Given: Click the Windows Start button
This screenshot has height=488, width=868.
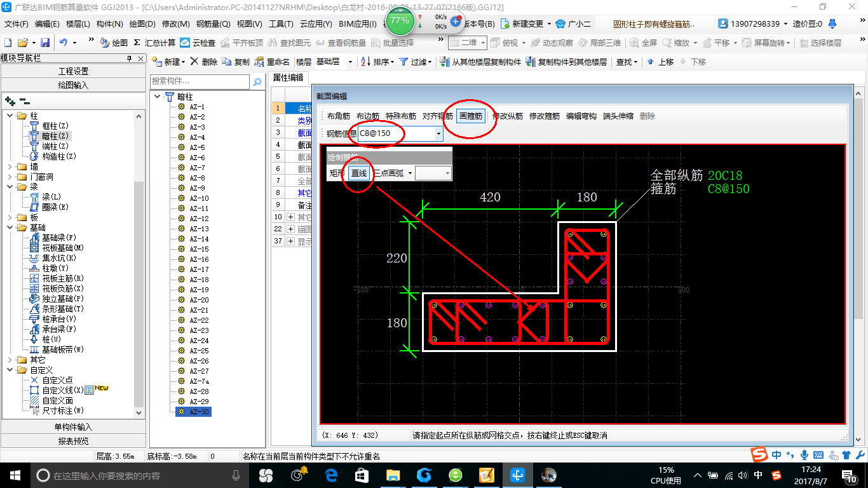Looking at the screenshot, I should coord(15,475).
